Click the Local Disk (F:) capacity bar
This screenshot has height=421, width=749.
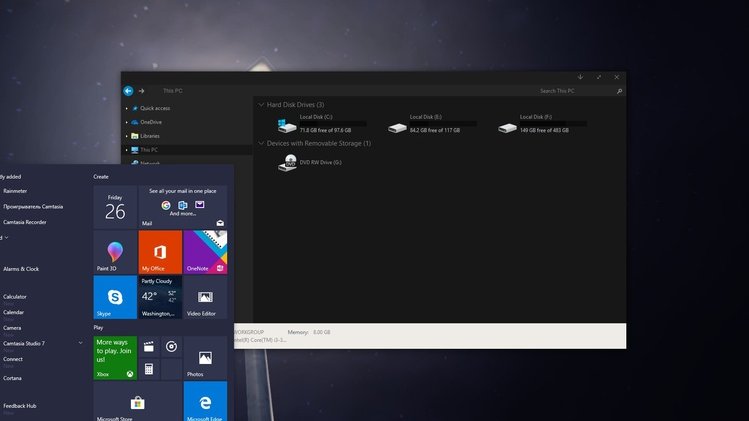[553, 124]
